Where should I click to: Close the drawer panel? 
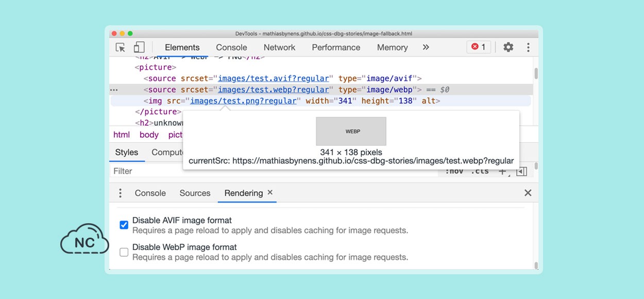(x=528, y=193)
